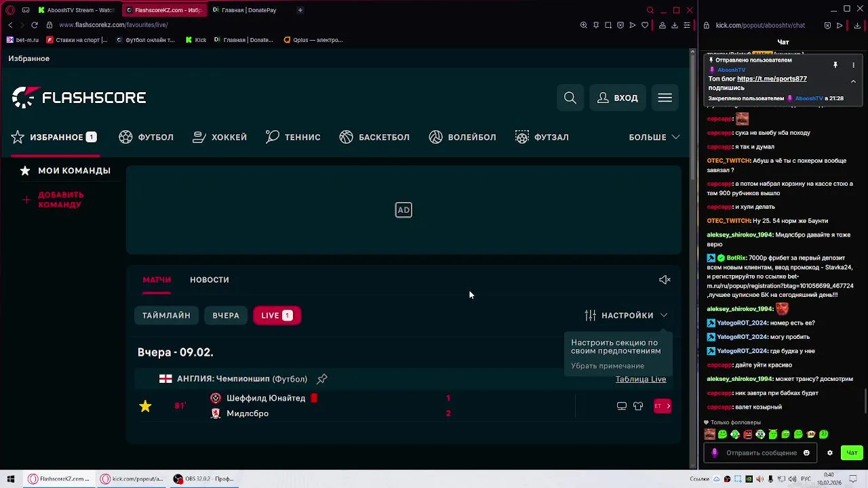Open the Kick bookmark
The image size is (868, 488).
(196, 40)
